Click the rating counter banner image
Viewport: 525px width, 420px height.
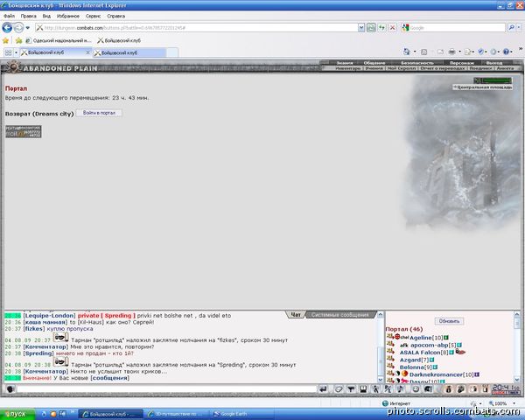click(x=23, y=131)
